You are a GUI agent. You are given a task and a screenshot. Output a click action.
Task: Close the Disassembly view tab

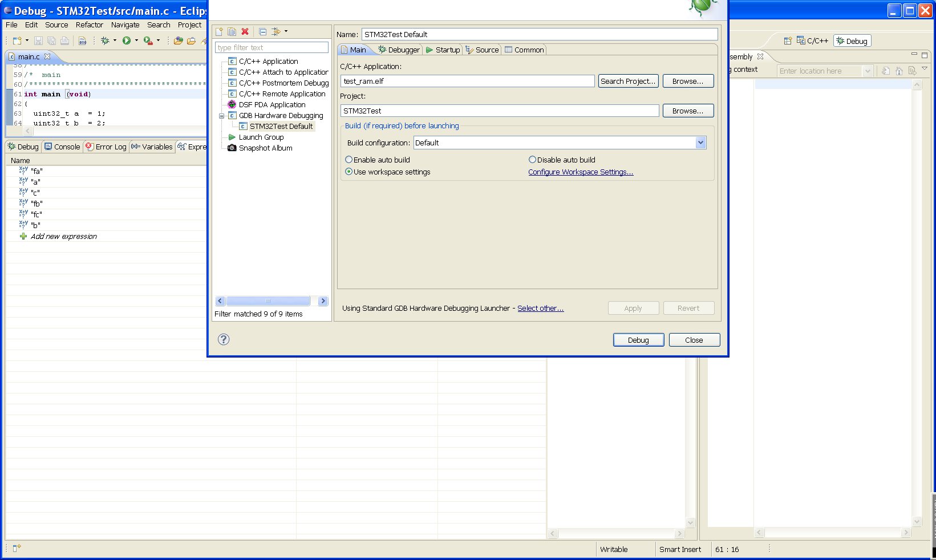(x=760, y=56)
